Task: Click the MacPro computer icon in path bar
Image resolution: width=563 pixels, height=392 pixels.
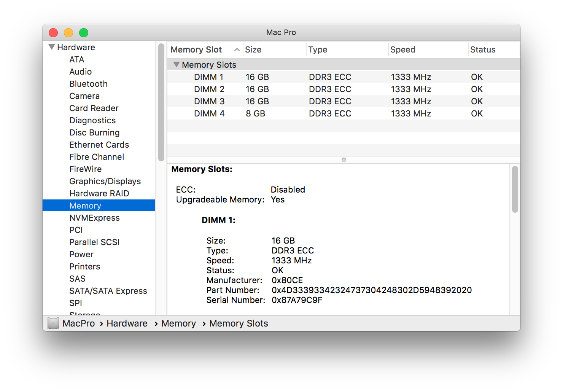Action: point(53,323)
